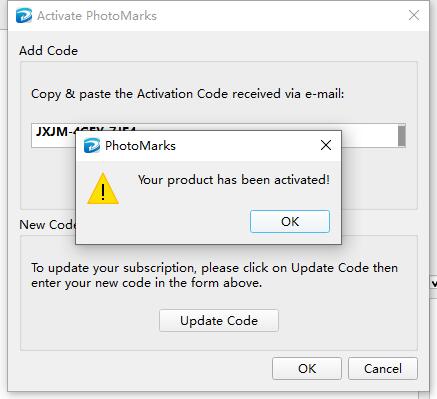437x399 pixels.
Task: Click inside the activation code text field
Action: pyautogui.click(x=218, y=135)
